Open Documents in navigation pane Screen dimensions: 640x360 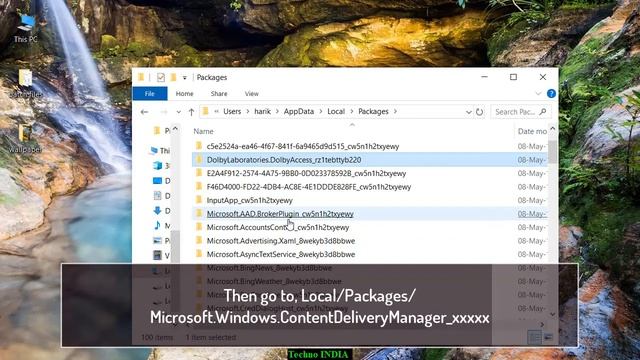click(x=161, y=196)
